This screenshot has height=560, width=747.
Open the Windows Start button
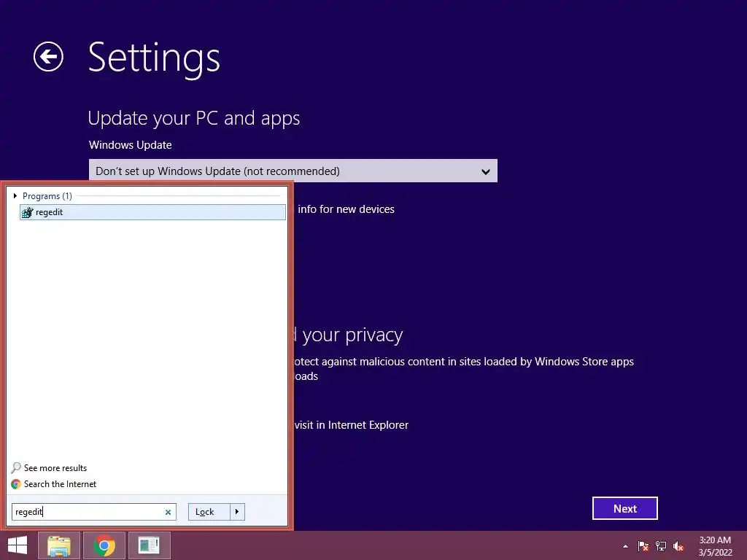click(x=18, y=545)
